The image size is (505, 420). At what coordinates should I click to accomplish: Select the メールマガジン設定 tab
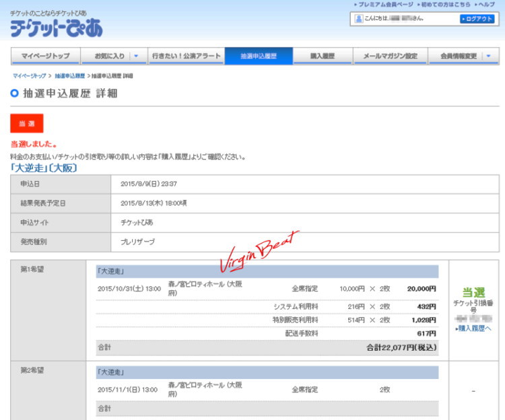[391, 56]
